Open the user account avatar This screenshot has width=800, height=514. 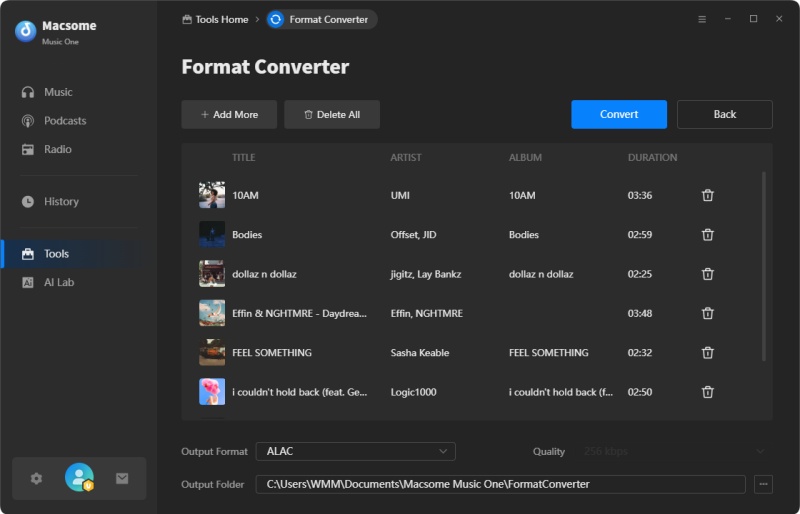click(x=79, y=477)
